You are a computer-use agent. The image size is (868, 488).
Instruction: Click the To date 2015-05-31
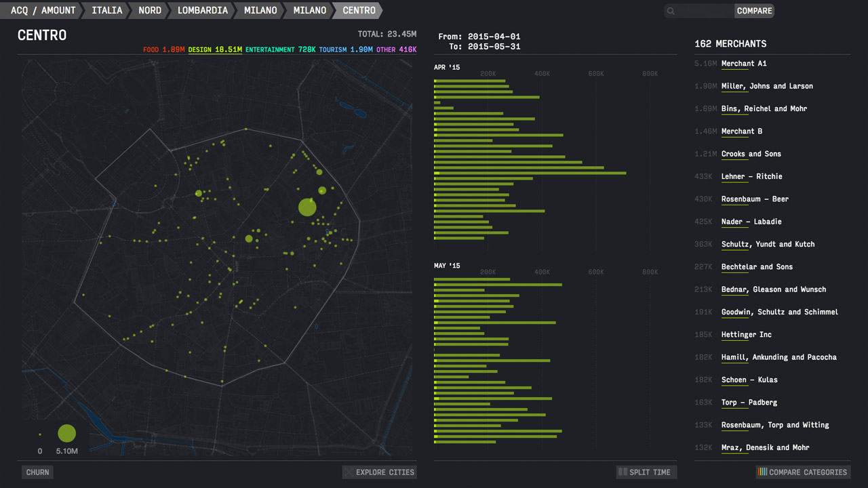click(x=494, y=47)
